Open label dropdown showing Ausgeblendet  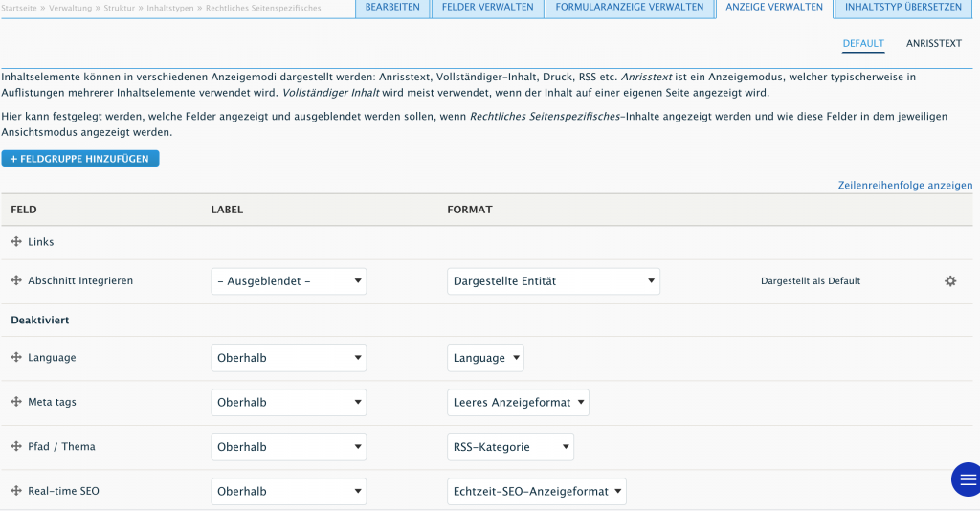point(288,281)
